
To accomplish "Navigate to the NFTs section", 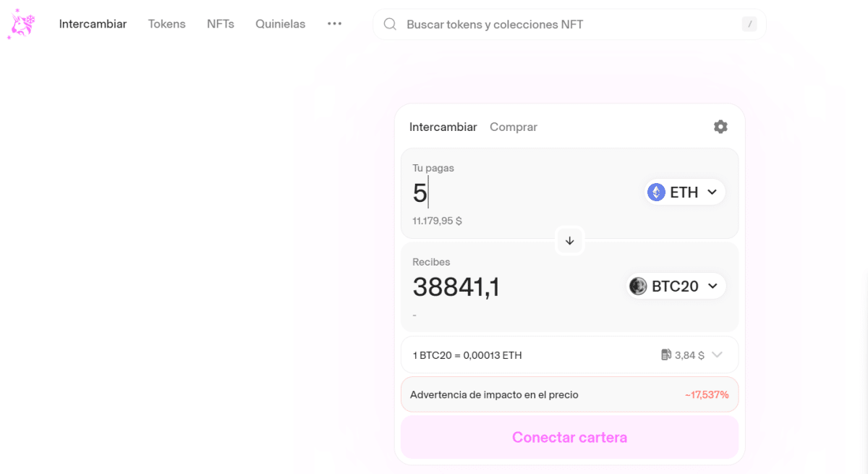I will tap(221, 23).
